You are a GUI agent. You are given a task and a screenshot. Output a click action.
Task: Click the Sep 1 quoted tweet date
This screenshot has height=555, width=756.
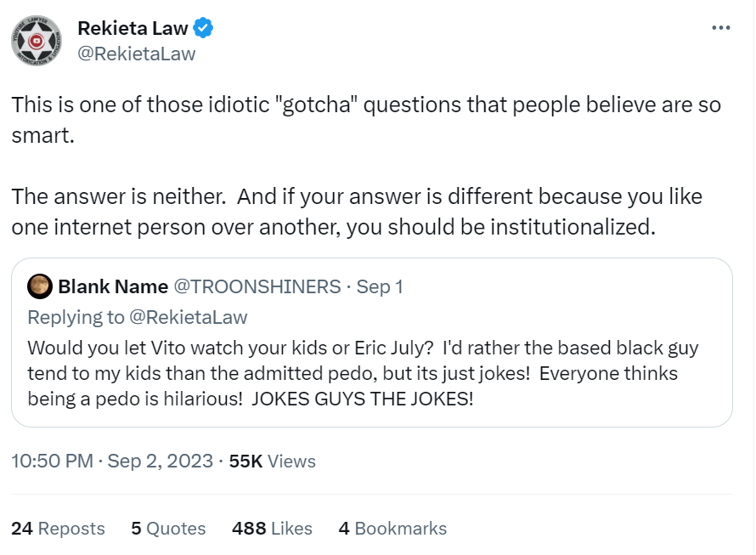coord(380,286)
